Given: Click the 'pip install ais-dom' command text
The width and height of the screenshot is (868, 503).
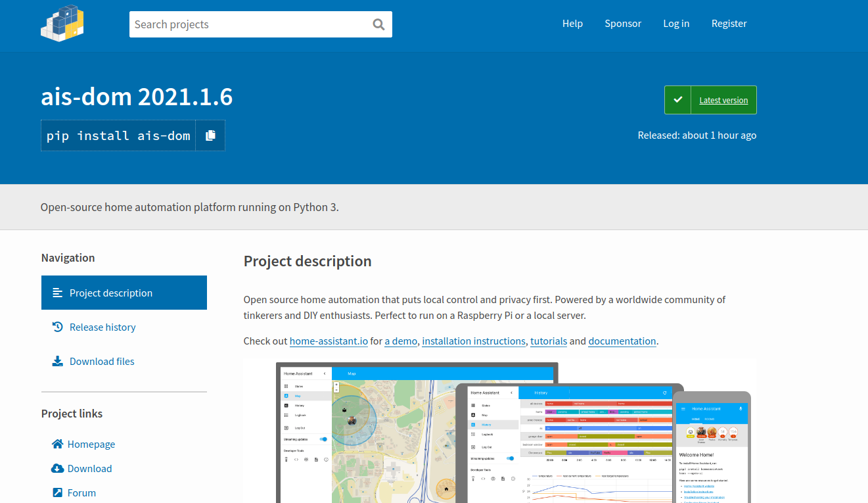Looking at the screenshot, I should click(118, 135).
